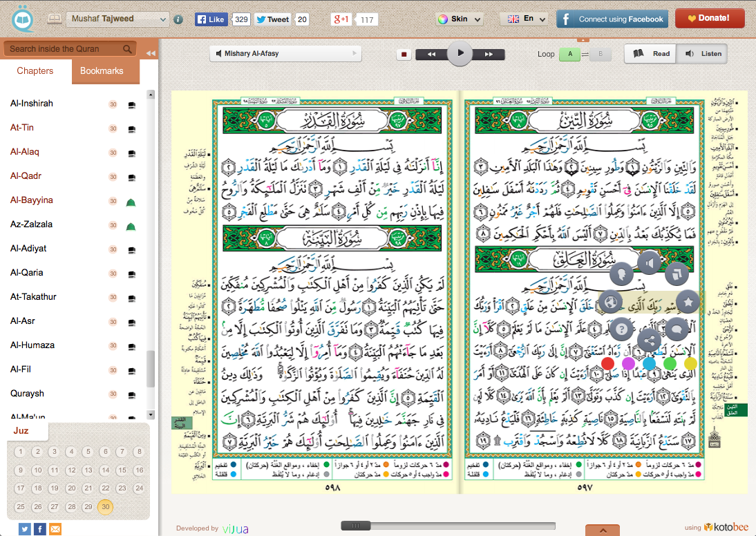The image size is (756, 536).
Task: Collapse the sidebar with double-arrow icon
Action: [x=151, y=53]
